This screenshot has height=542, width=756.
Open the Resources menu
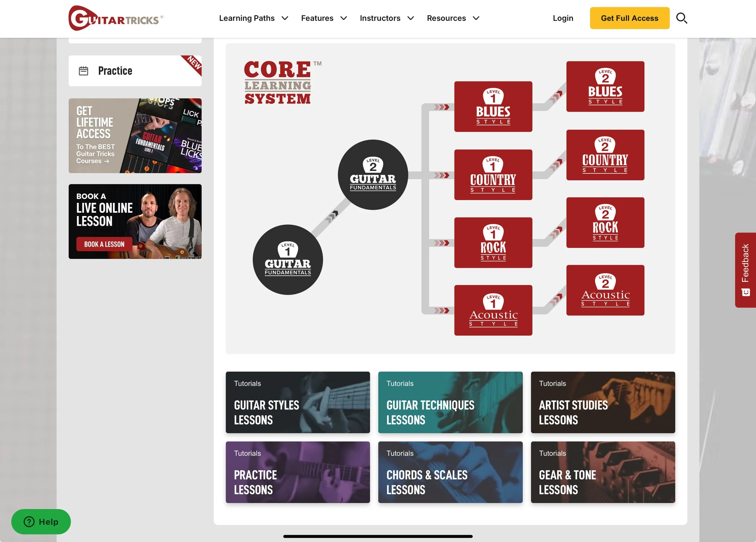pyautogui.click(x=453, y=18)
